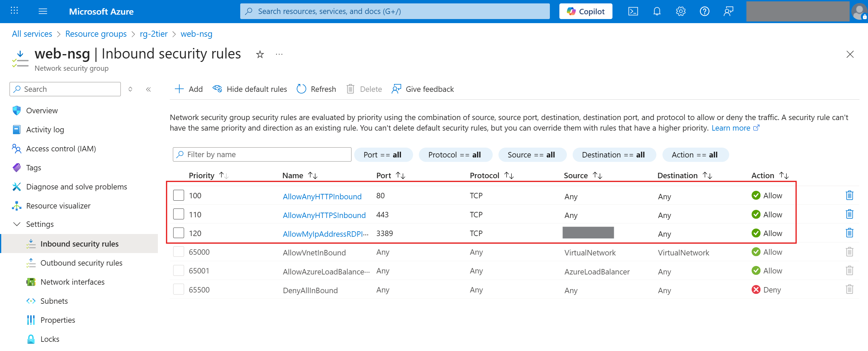Open the Port == all filter
This screenshot has width=868, height=351.
tap(383, 155)
